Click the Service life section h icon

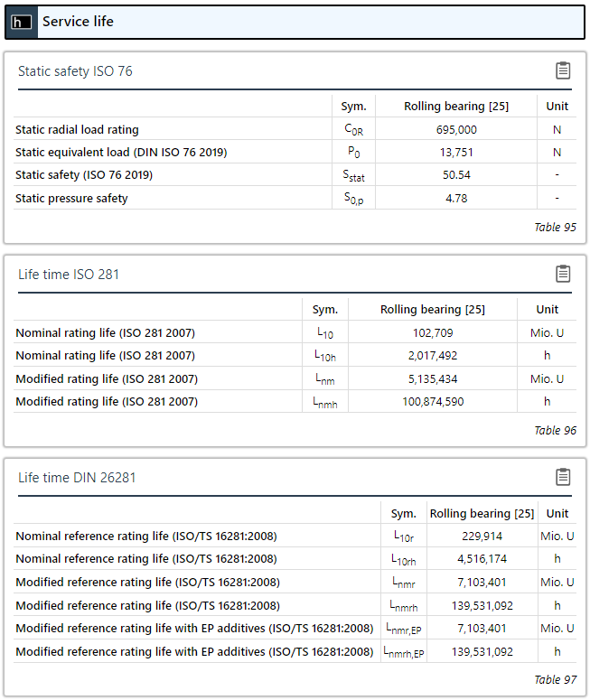[21, 22]
